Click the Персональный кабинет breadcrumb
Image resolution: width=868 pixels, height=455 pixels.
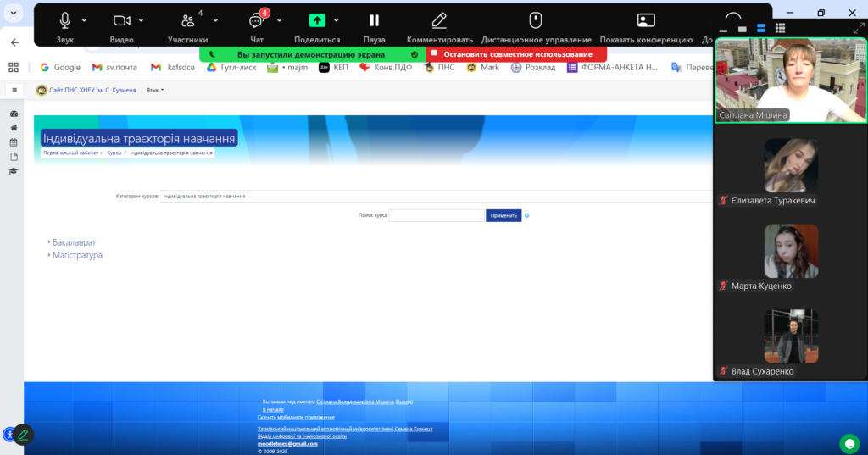(x=71, y=153)
